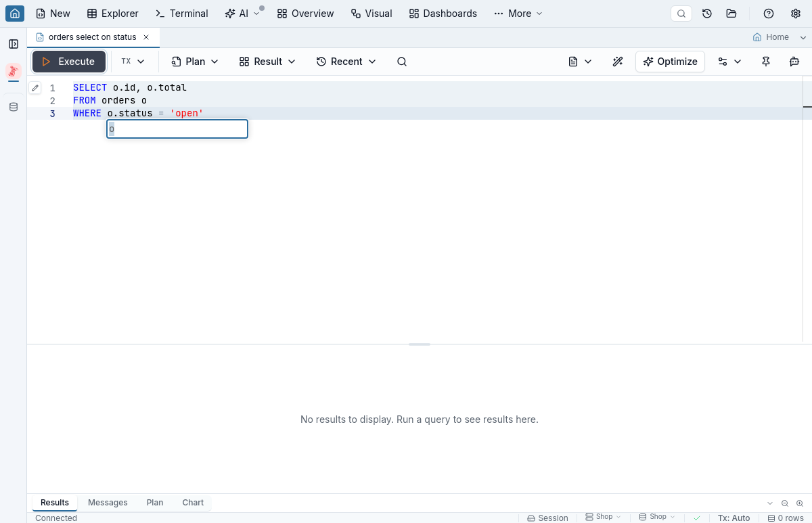Open the Plan dropdown
This screenshot has width=812, height=523.
click(196, 62)
